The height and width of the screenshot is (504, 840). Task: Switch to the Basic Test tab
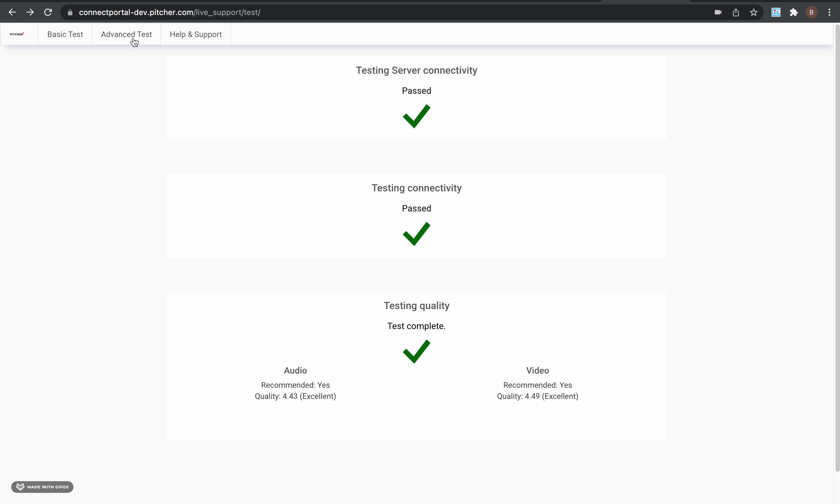point(65,34)
